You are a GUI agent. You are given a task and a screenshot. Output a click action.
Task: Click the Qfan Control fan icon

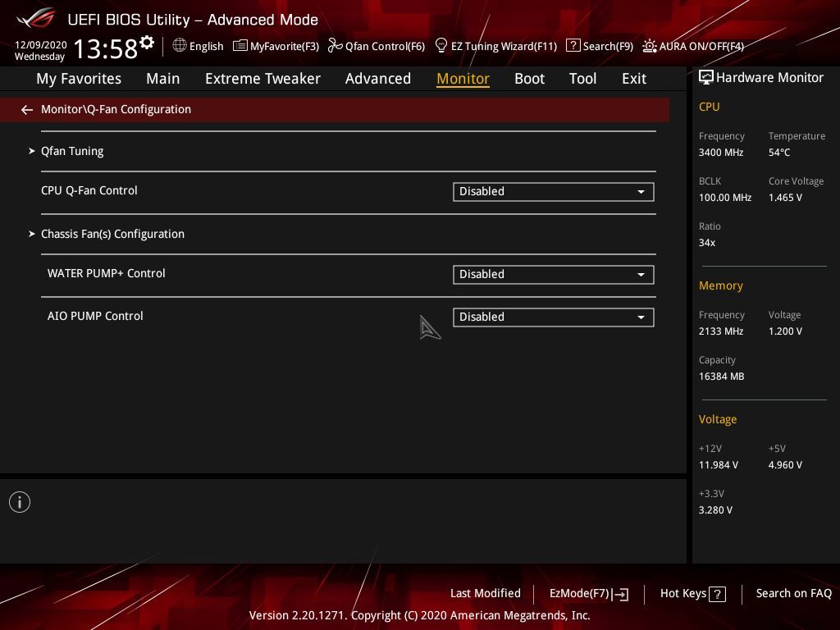[x=335, y=46]
